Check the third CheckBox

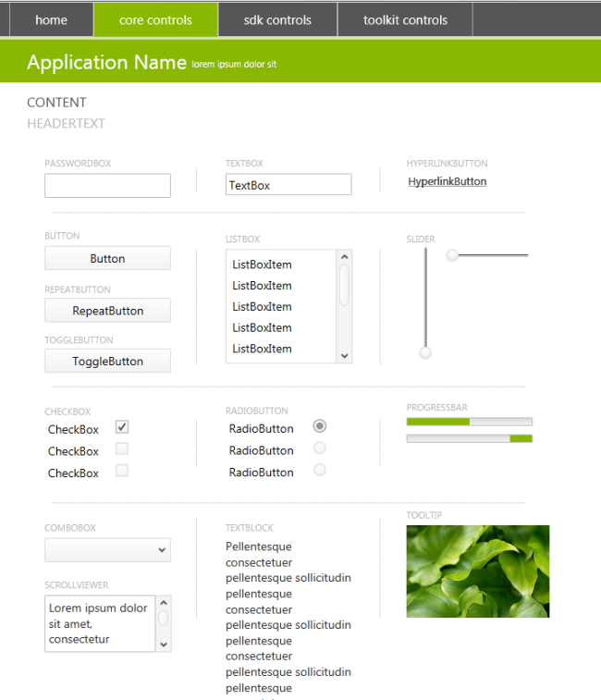(122, 471)
